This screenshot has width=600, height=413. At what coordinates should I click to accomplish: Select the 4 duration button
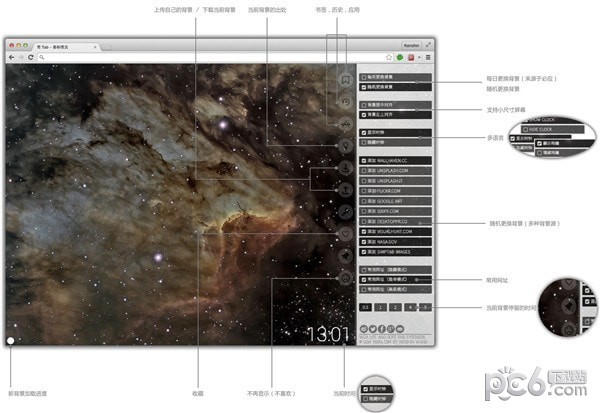pyautogui.click(x=410, y=307)
